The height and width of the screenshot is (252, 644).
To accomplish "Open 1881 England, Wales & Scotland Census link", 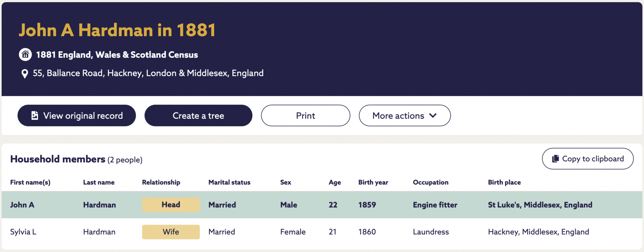I will [117, 55].
